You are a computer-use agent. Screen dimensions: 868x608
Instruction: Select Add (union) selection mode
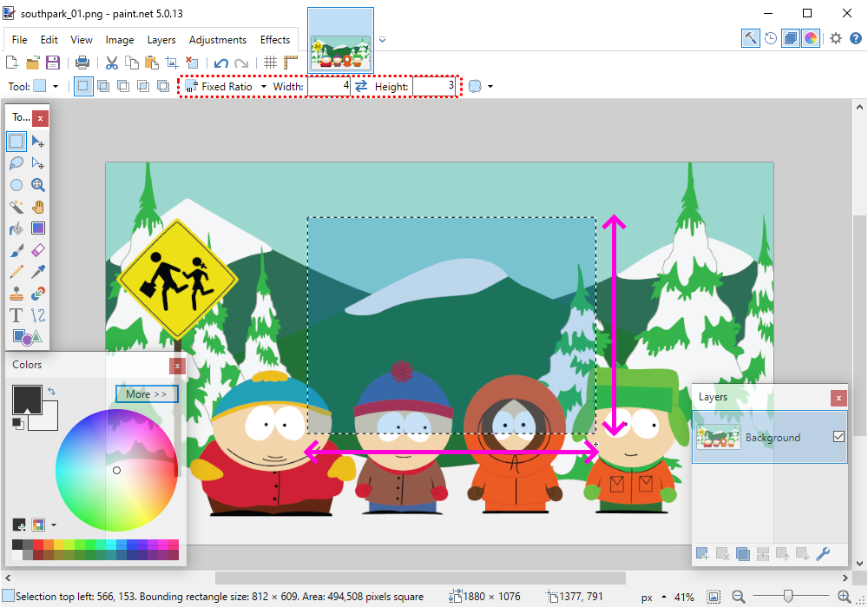[x=103, y=86]
